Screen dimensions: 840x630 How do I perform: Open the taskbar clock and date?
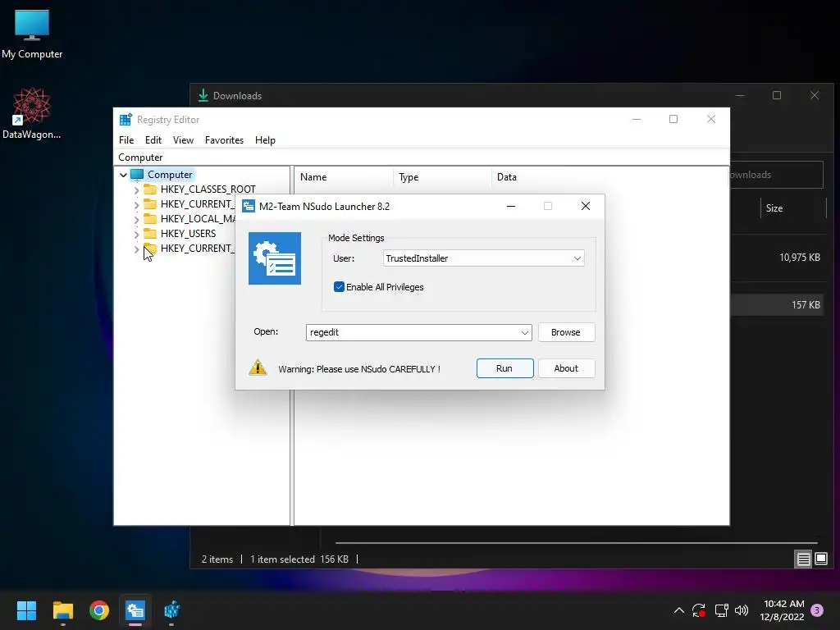click(783, 610)
